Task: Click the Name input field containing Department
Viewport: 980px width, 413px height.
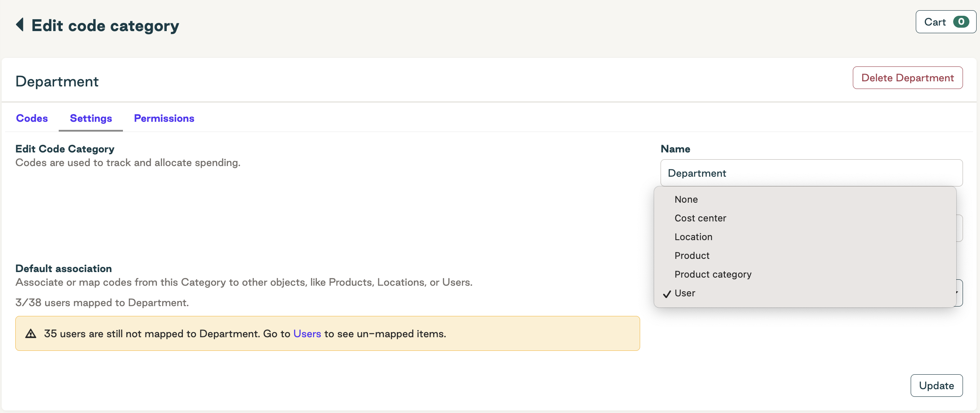Action: coord(812,173)
